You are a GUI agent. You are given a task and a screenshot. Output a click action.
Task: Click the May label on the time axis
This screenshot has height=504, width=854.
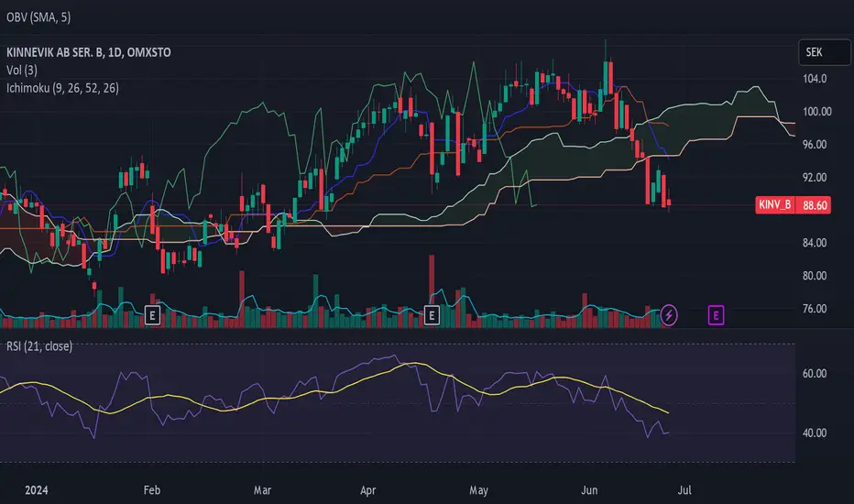pos(478,490)
